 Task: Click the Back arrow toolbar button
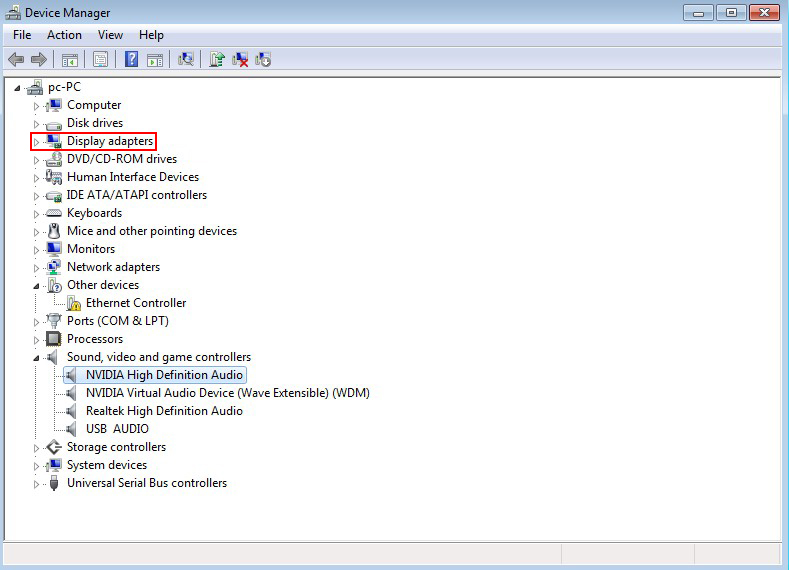coord(16,60)
